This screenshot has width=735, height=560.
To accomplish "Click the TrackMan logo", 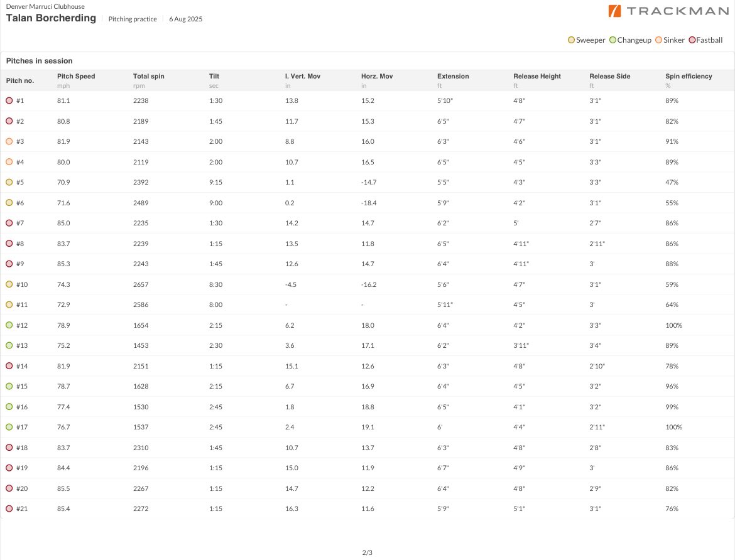I will [x=668, y=11].
